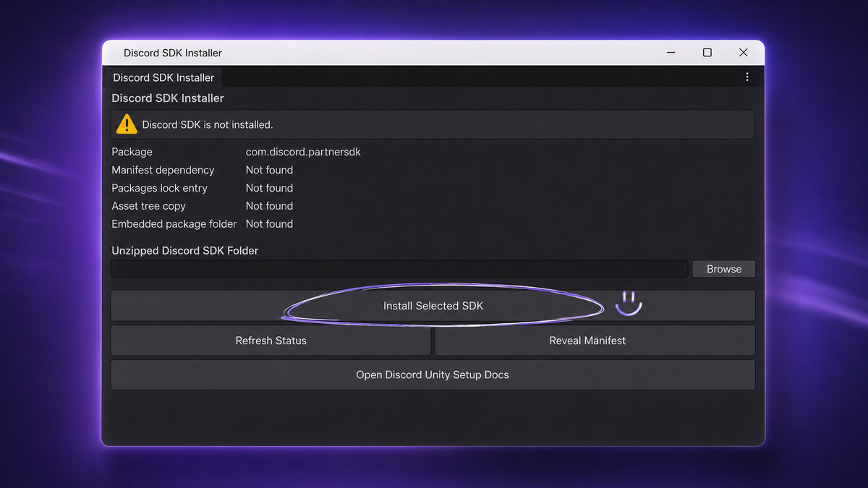Close the Discord SDK Installer window

744,53
